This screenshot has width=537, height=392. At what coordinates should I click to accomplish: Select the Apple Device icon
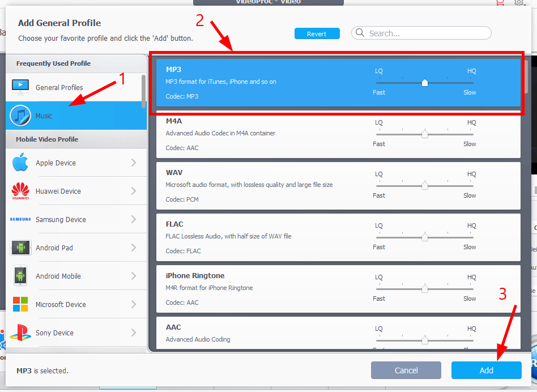(x=20, y=162)
